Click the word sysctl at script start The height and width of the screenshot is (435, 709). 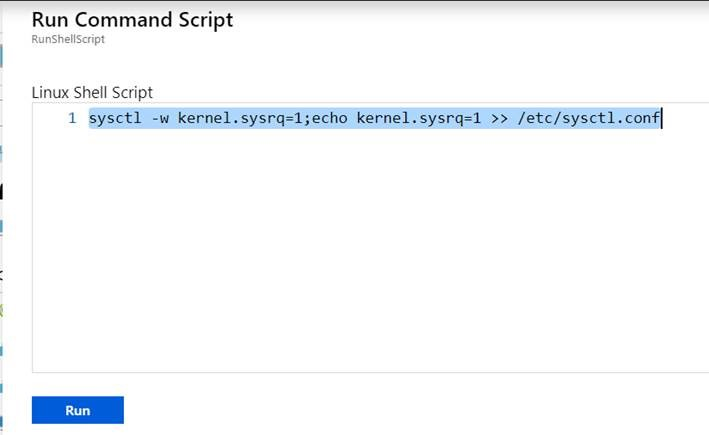(x=118, y=119)
